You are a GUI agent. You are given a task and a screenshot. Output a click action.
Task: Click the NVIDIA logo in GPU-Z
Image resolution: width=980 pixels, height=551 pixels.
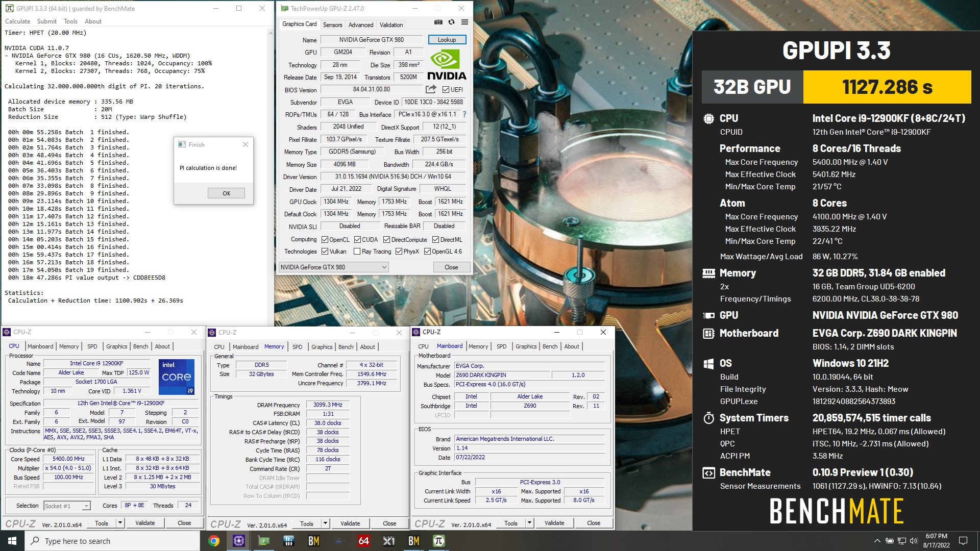click(447, 65)
